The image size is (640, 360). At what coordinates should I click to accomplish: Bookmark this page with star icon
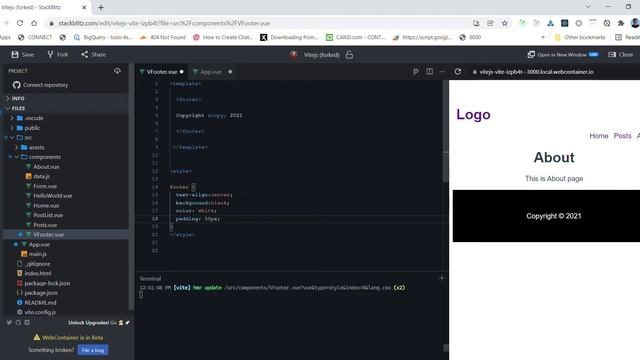click(504, 23)
